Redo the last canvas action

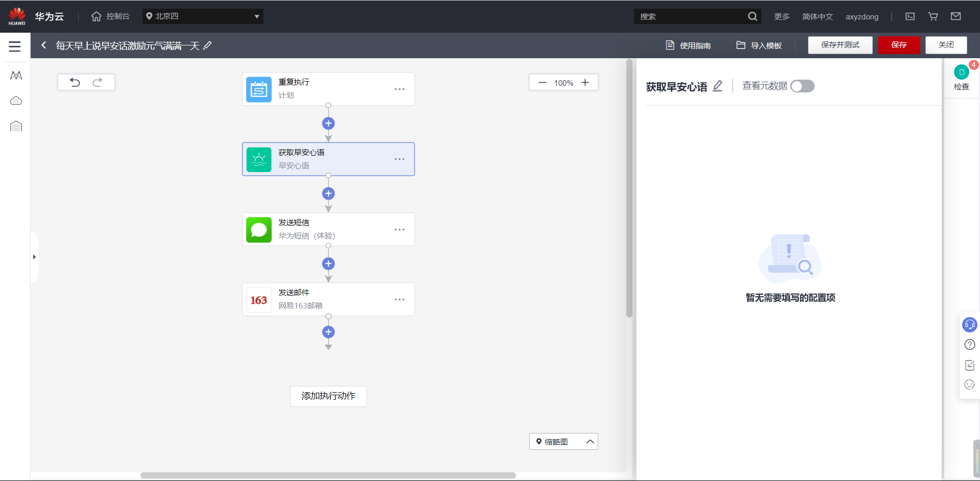(x=97, y=82)
